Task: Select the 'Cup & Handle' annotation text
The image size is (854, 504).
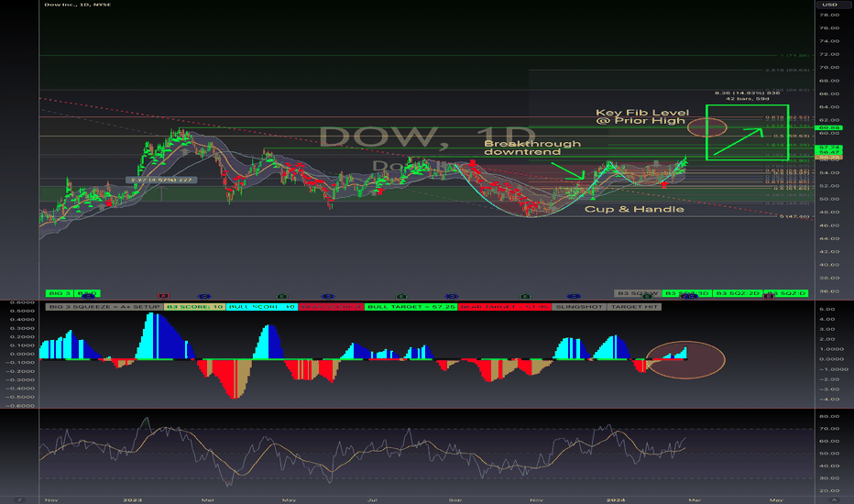Action: 634,209
